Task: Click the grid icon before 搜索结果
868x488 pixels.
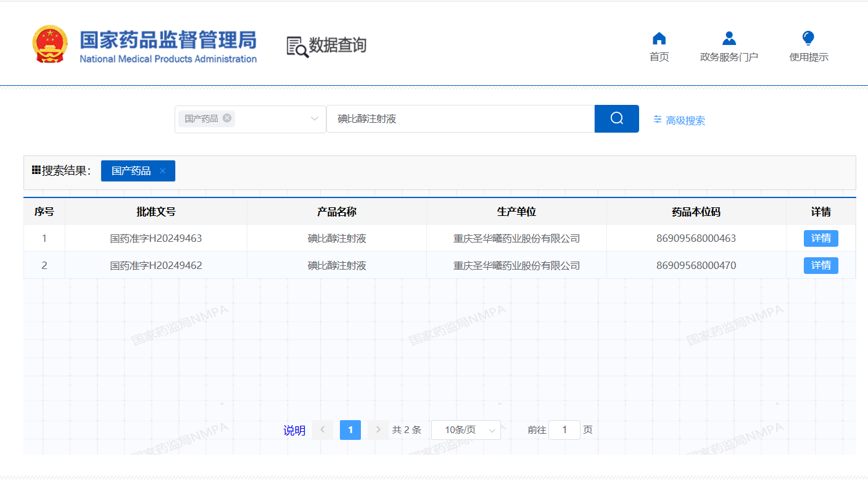Action: [36, 170]
